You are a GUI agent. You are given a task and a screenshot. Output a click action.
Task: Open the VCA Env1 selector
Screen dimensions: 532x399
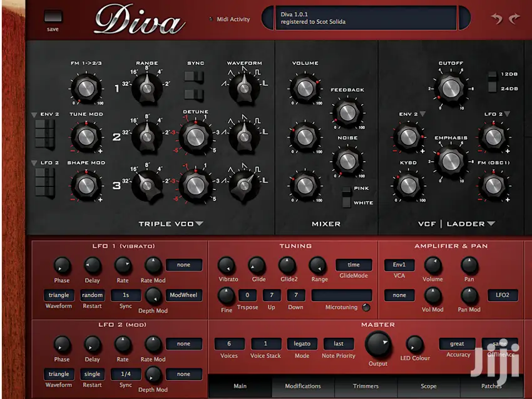click(399, 265)
